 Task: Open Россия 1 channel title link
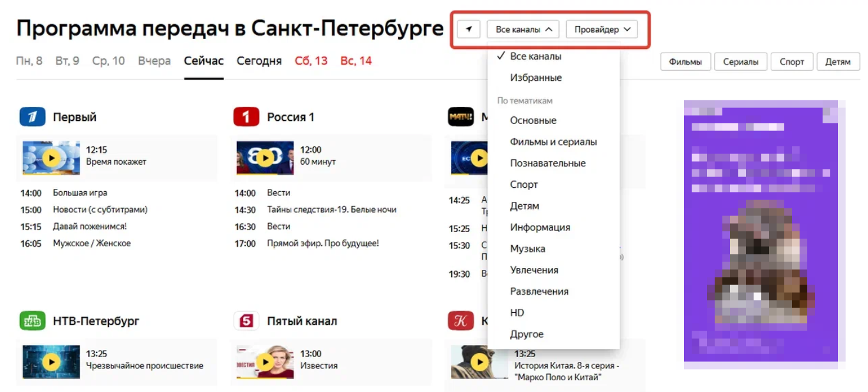coord(291,117)
